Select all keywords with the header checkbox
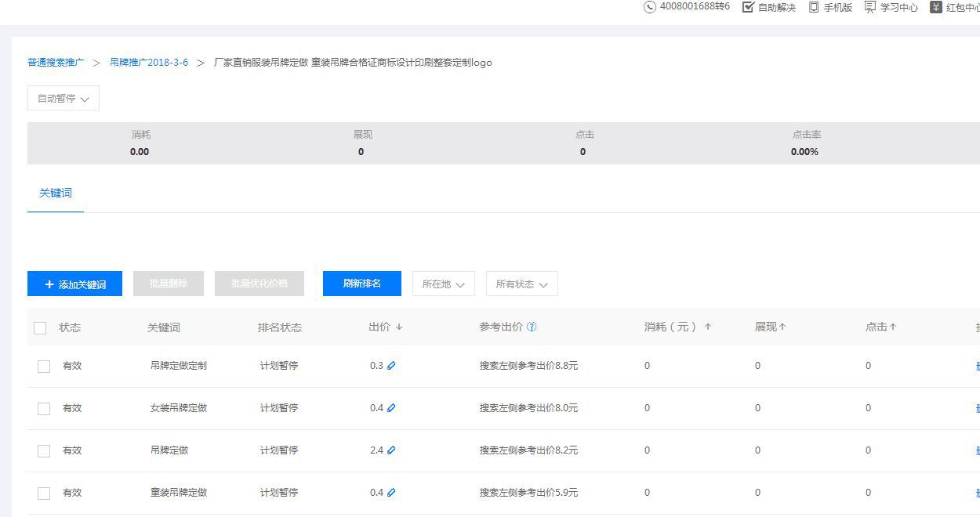 (x=41, y=327)
